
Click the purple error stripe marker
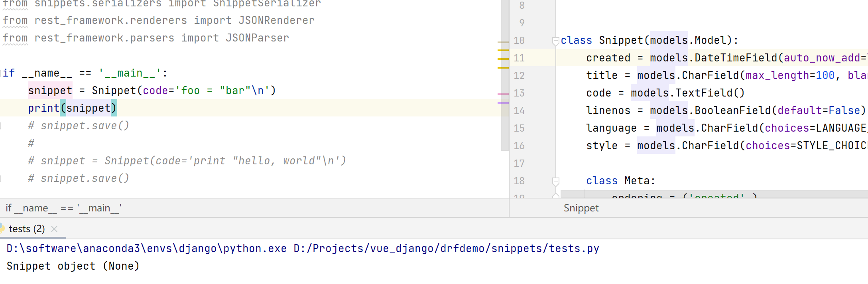coord(503,103)
